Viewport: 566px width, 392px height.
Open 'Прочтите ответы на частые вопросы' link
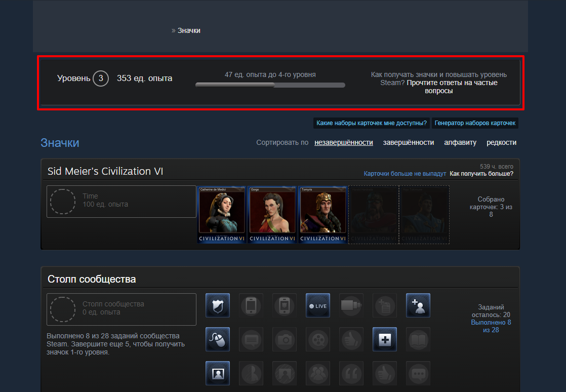click(452, 87)
